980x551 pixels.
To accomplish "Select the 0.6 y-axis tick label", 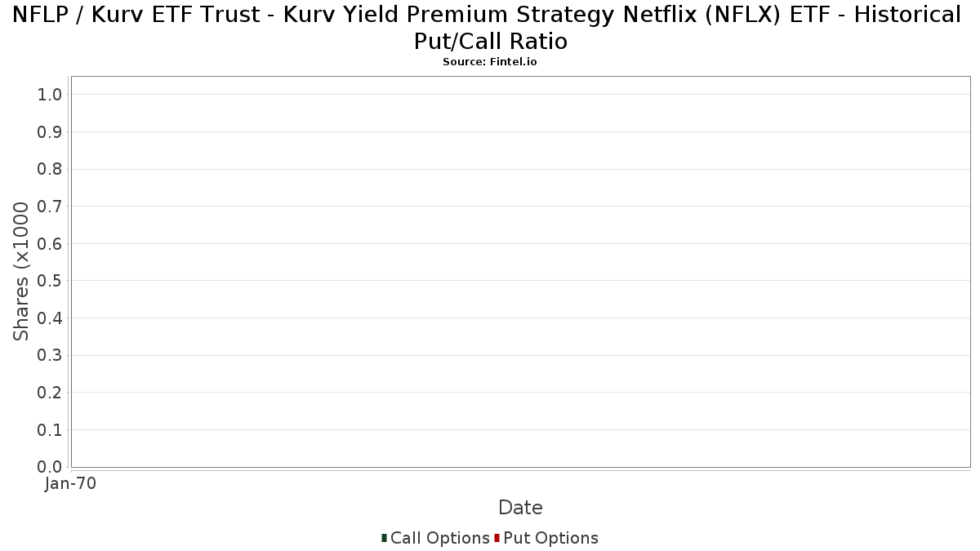I will point(50,243).
